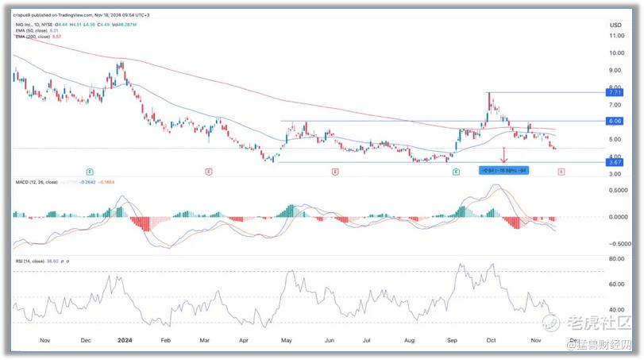
Task: Click the RSI value 38.60
Action: 52,261
